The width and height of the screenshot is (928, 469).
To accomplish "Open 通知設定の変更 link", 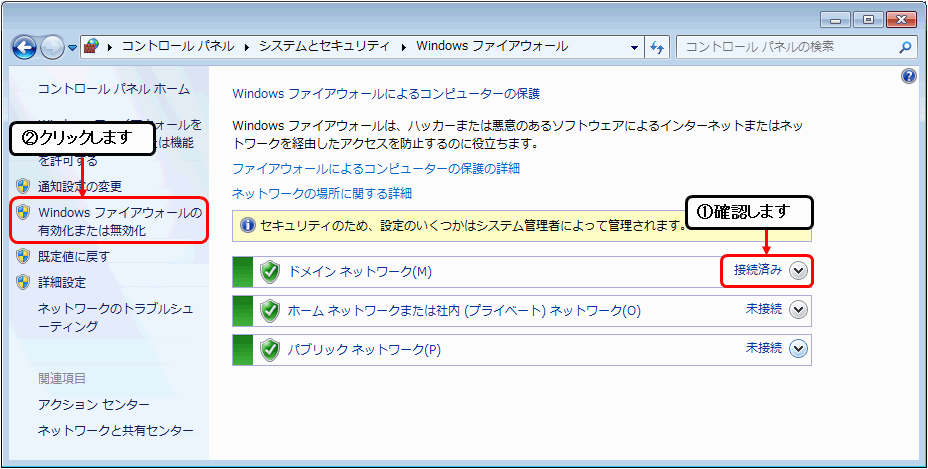I will pyautogui.click(x=80, y=187).
